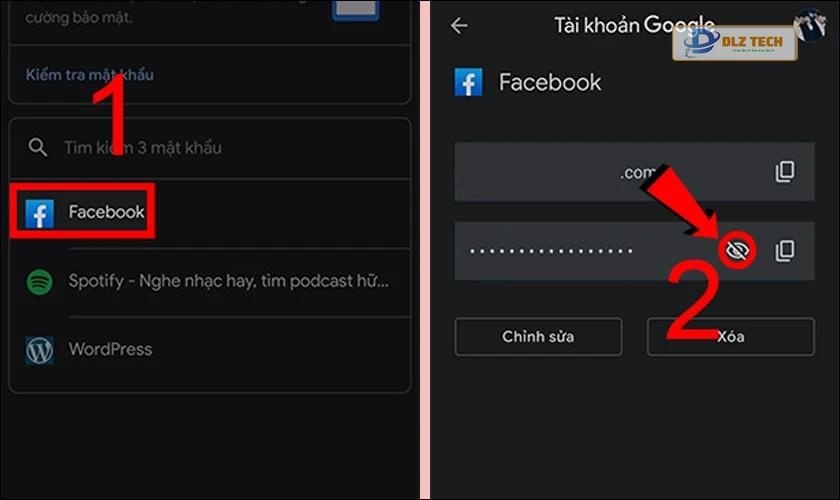Open the Kiểm tra mật khẩu link

pos(89,74)
